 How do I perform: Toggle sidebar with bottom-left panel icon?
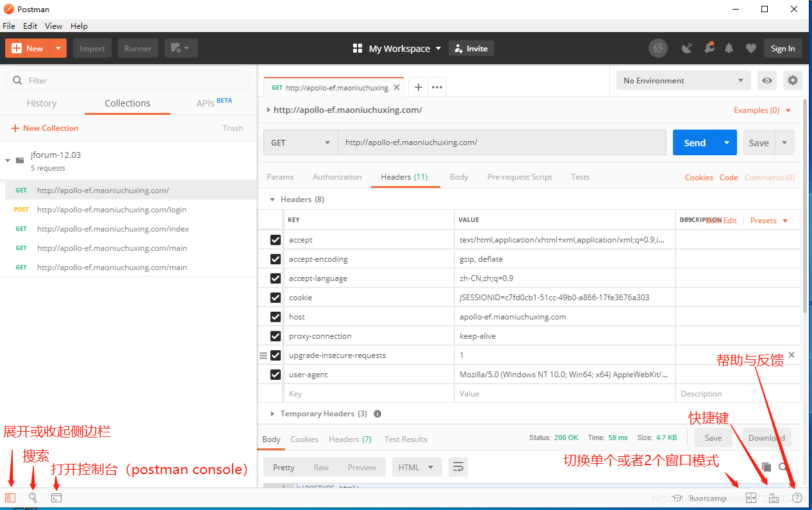click(10, 498)
